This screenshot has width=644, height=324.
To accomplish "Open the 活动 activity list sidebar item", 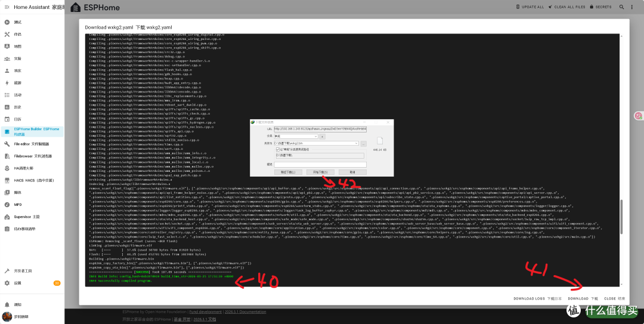I will 32,95.
